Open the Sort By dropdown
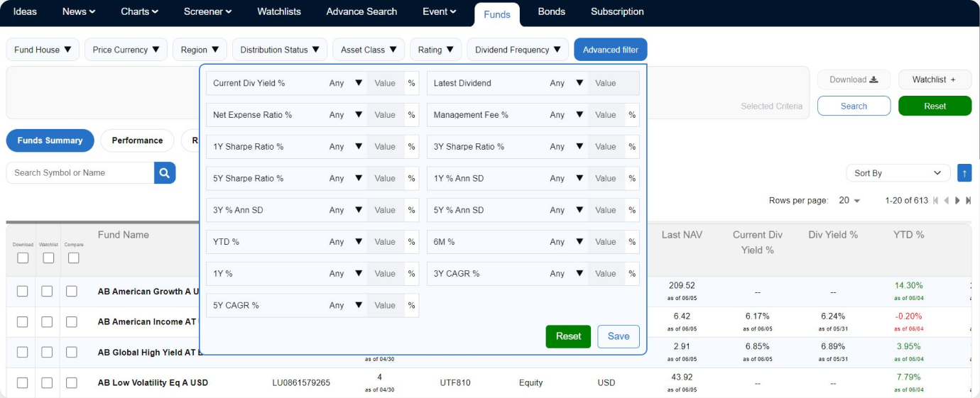Image resolution: width=980 pixels, height=398 pixels. [898, 173]
